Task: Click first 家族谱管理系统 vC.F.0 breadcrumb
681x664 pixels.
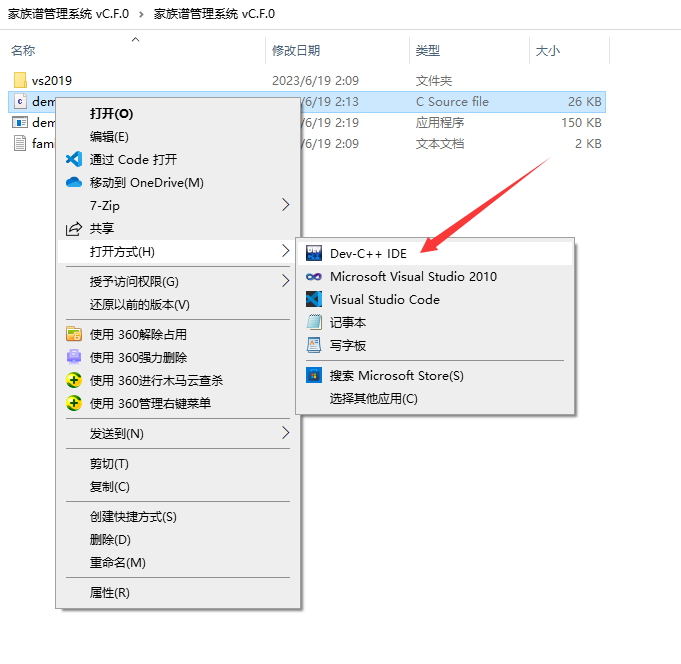Action: 69,14
